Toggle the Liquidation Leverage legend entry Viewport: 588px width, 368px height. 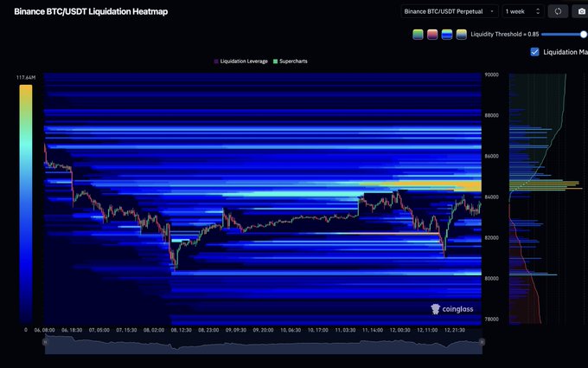(240, 61)
